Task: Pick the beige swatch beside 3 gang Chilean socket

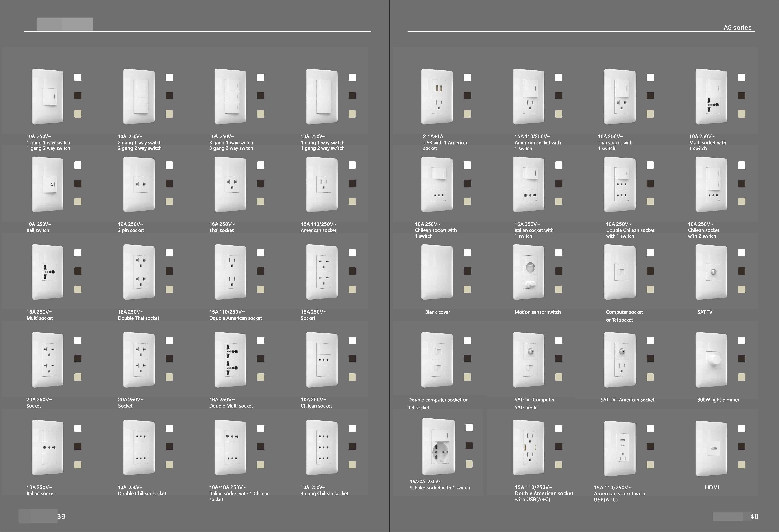Action: click(352, 465)
